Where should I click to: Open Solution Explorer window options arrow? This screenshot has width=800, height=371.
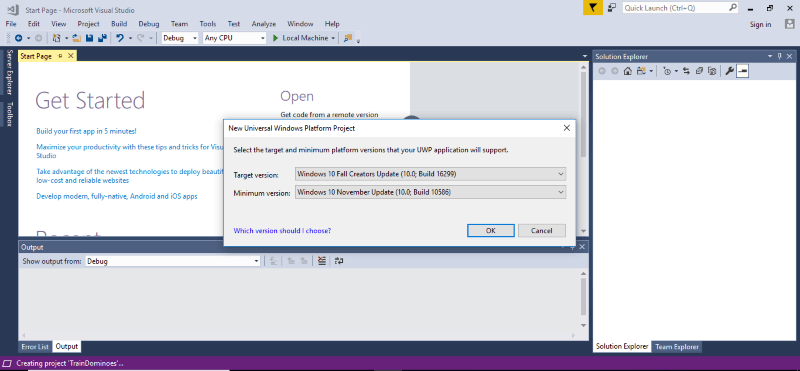[770, 56]
